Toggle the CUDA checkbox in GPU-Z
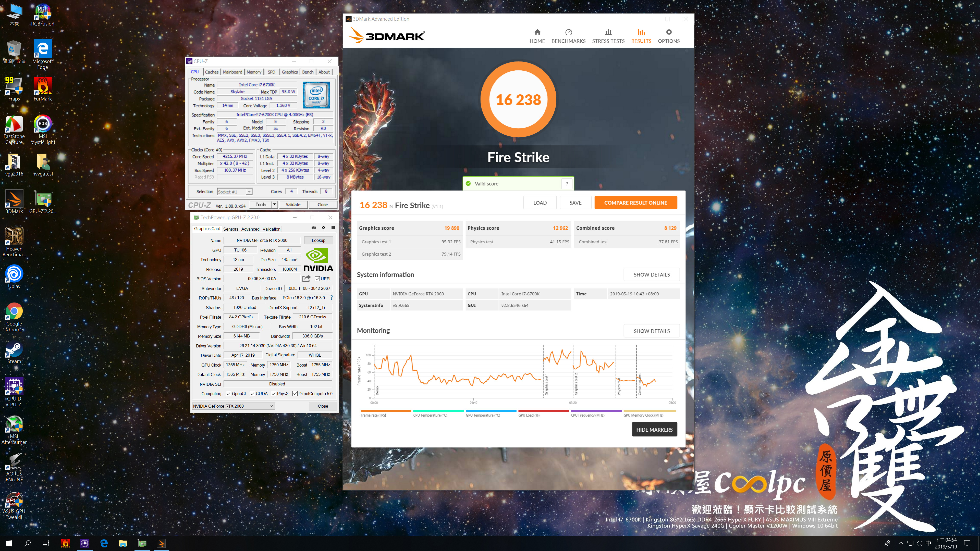The height and width of the screenshot is (551, 980). [252, 394]
